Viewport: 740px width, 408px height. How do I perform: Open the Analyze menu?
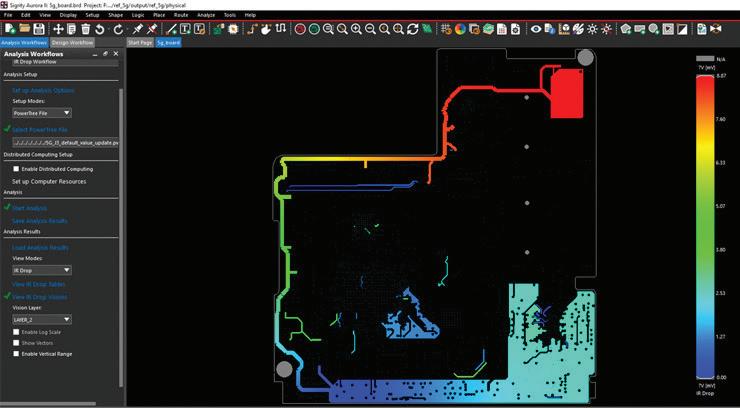coord(206,15)
